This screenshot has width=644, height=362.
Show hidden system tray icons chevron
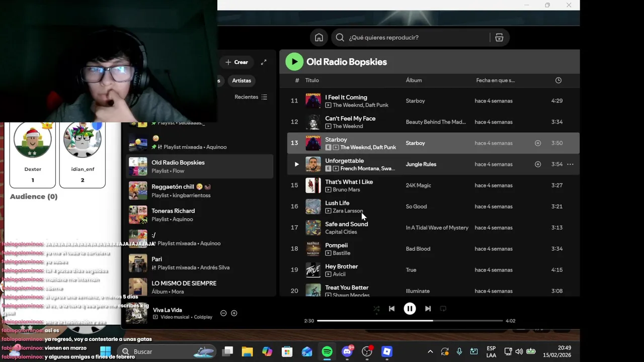(430, 351)
